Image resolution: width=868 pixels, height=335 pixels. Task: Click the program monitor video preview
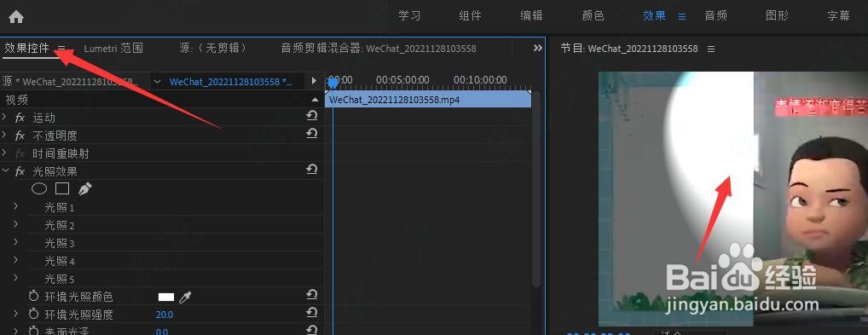click(733, 199)
